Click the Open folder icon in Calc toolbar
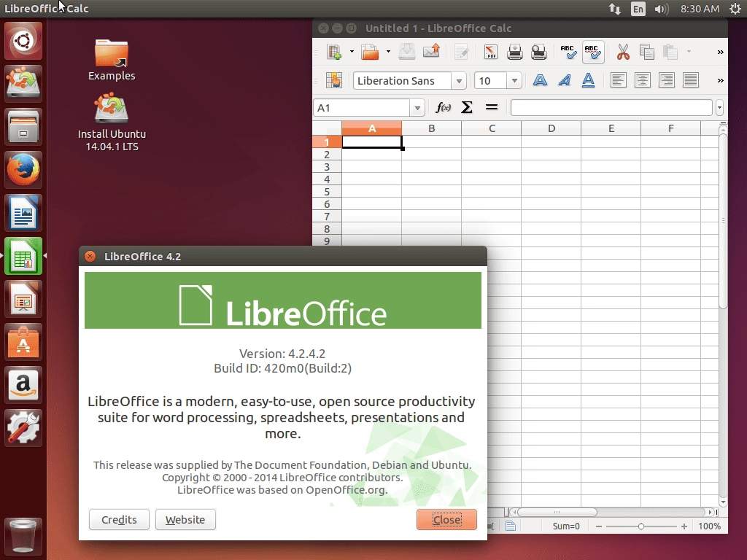This screenshot has height=560, width=747. click(370, 52)
